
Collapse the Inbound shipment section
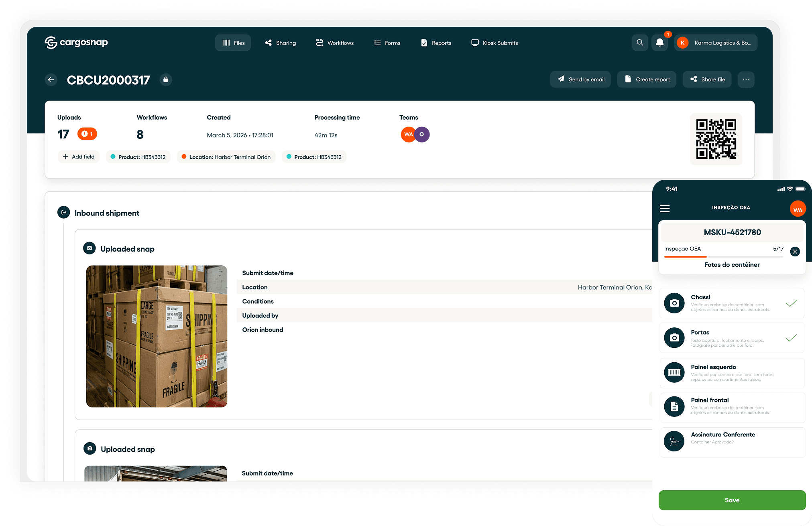[x=63, y=213]
